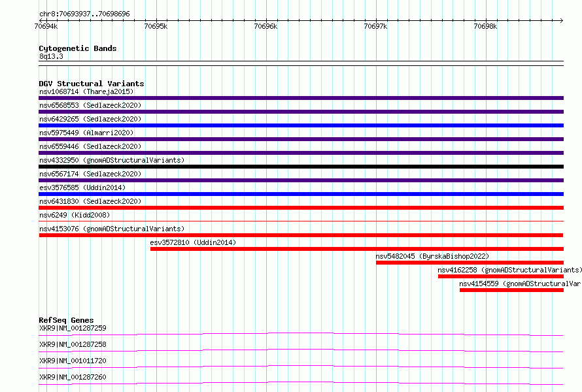The image size is (582, 392).
Task: Click the nsv1068714 (Thareja2015) variant label
Action: click(86, 91)
